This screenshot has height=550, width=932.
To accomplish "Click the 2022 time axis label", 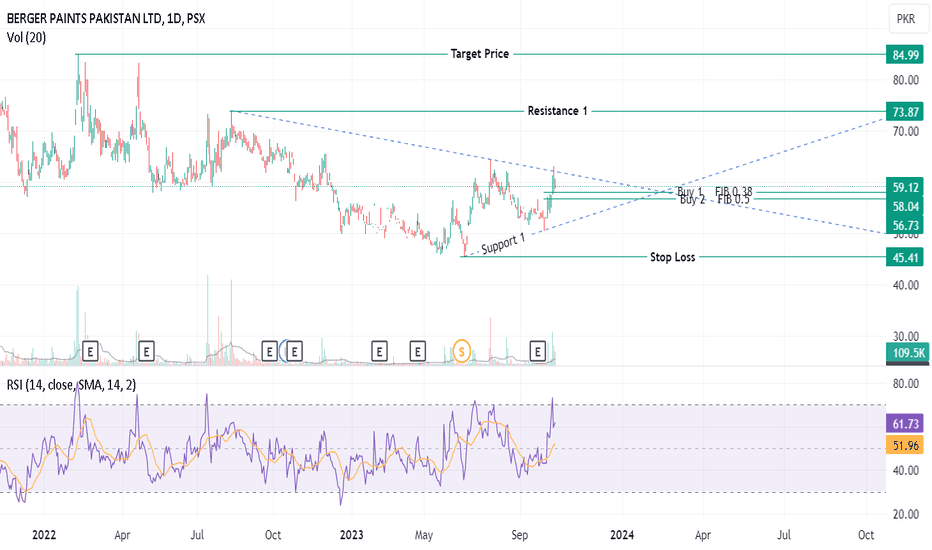I will pos(44,535).
